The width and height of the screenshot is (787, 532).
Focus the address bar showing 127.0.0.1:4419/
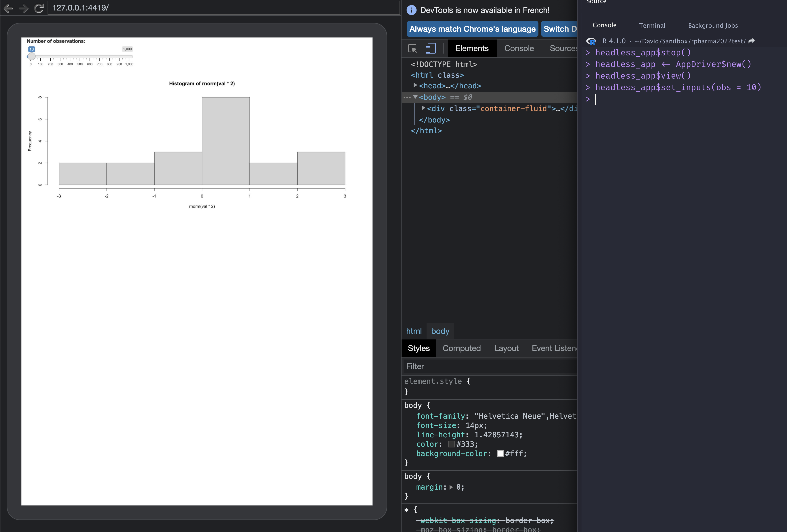pyautogui.click(x=224, y=8)
